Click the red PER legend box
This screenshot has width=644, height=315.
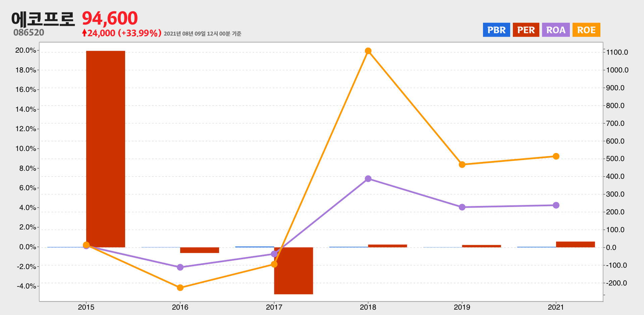526,30
